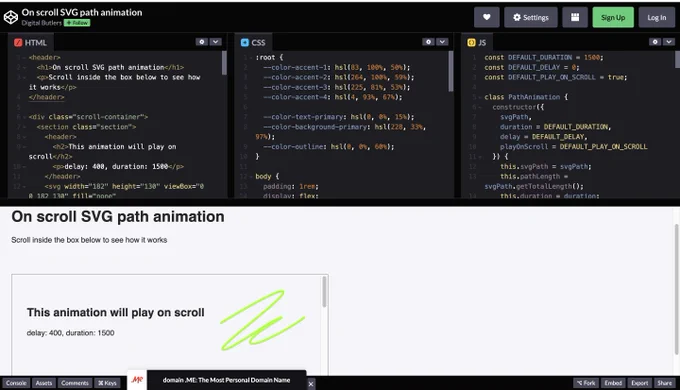Click the pen title On scroll SVG path animation
Image resolution: width=680 pixels, height=390 pixels.
(x=82, y=12)
